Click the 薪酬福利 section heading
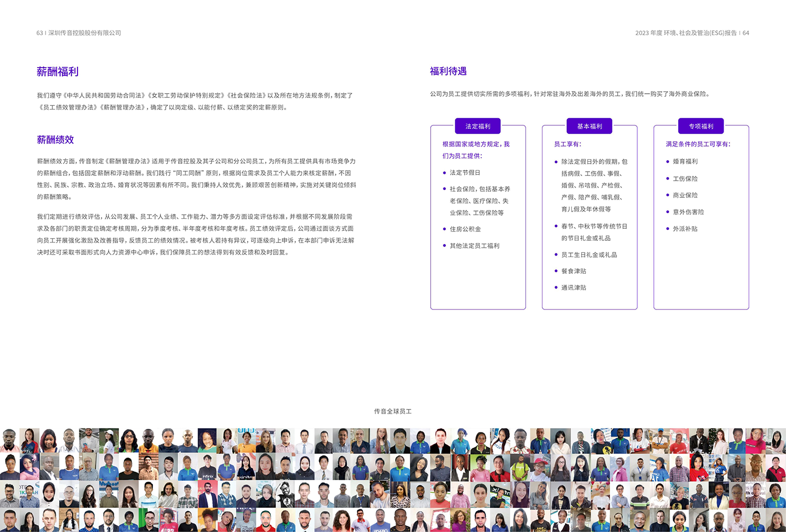Viewport: 786px width, 532px height. [x=58, y=72]
